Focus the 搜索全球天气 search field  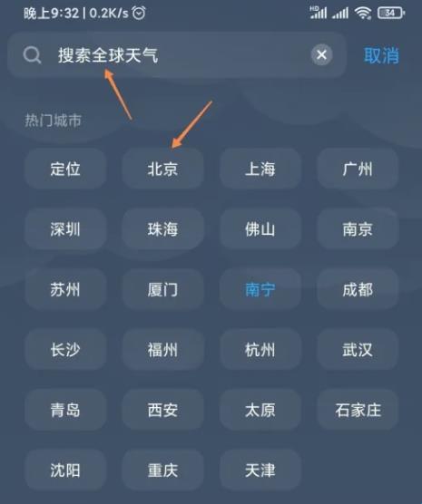177,55
